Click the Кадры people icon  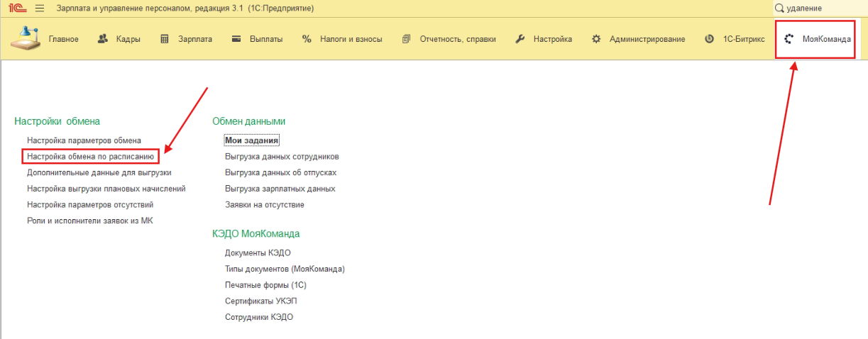point(103,39)
